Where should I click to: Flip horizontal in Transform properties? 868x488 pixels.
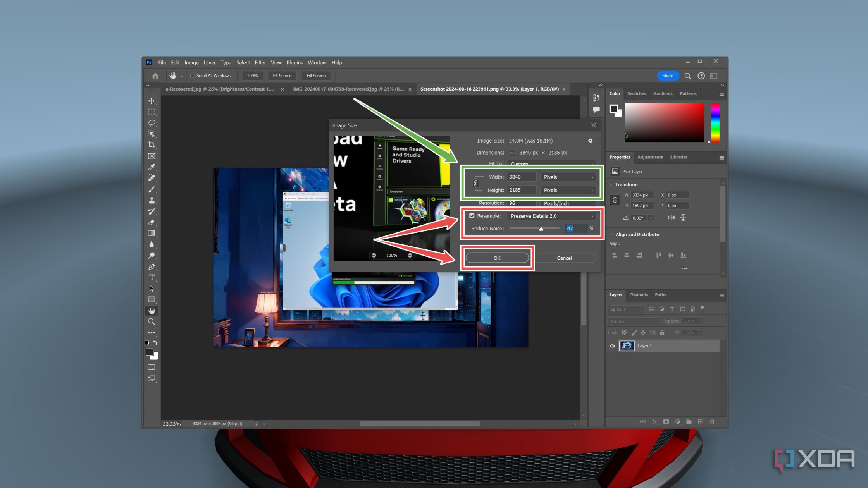pos(671,218)
